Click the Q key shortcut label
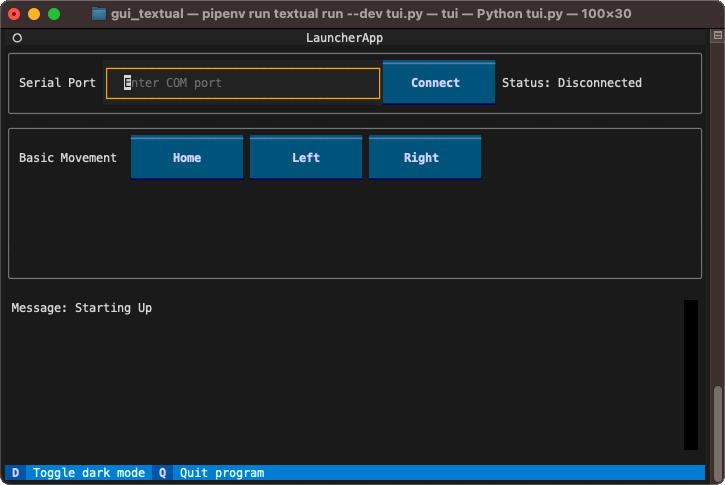725x485 pixels. pyautogui.click(x=162, y=473)
